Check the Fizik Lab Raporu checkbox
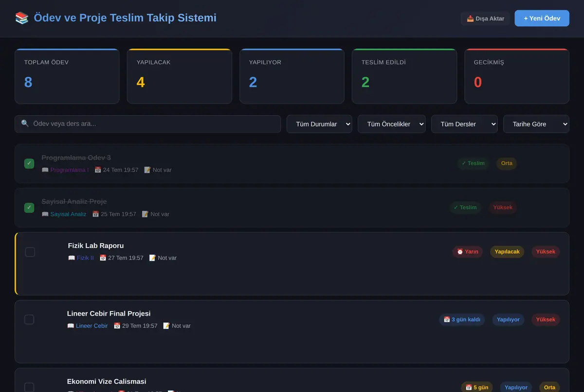The width and height of the screenshot is (584, 392). tap(30, 252)
